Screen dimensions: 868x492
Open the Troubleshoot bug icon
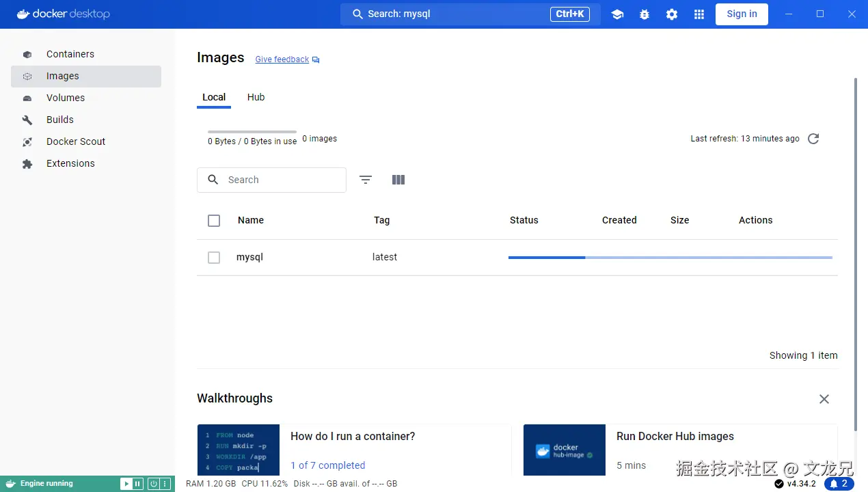pyautogui.click(x=645, y=14)
